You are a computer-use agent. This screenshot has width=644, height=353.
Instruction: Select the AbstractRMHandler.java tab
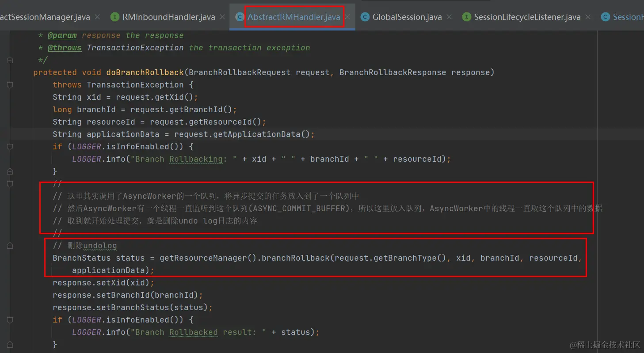point(294,17)
